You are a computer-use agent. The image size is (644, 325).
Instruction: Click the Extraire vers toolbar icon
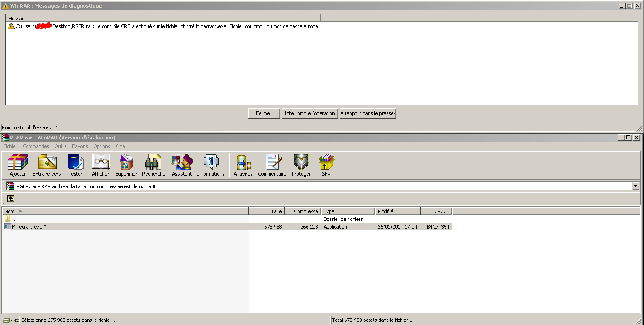point(47,165)
